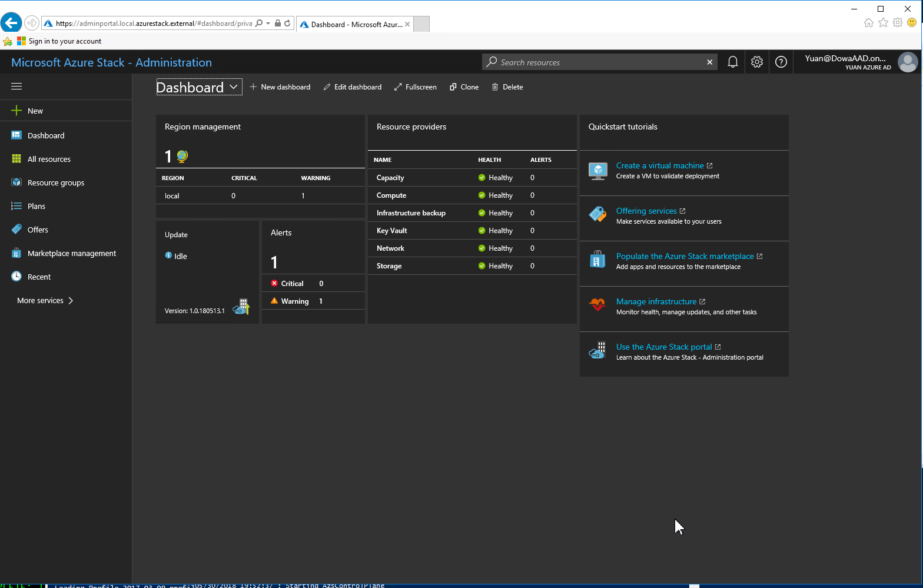Viewport: 923px width, 588px height.
Task: Refresh the page in the address bar
Action: tap(287, 24)
